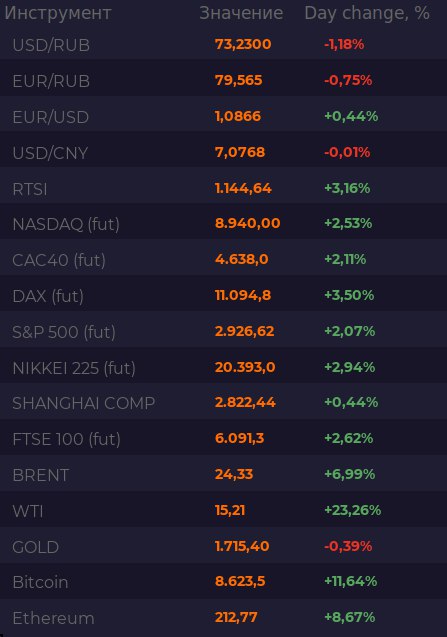The height and width of the screenshot is (637, 447).
Task: Click the BRENT day change +6,99%
Action: (349, 474)
